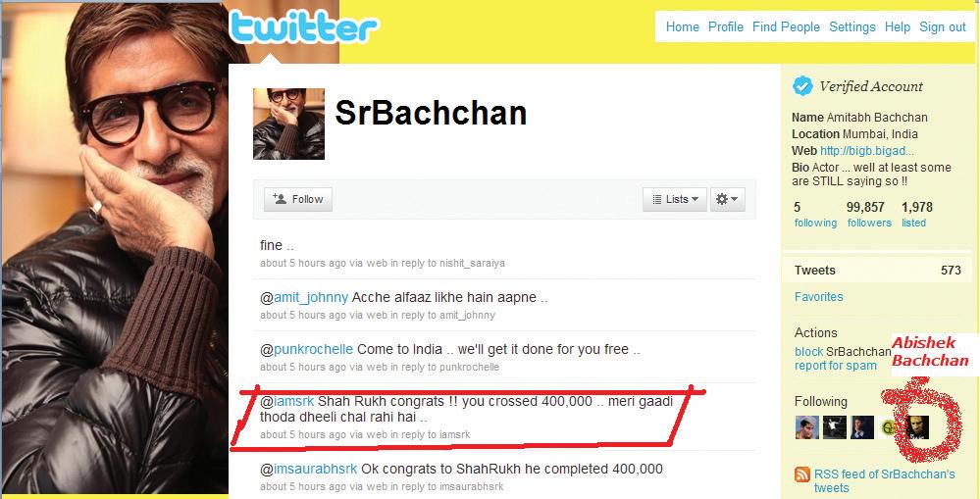Image resolution: width=980 pixels, height=499 pixels.
Task: Click the Twitter logo
Action: (x=304, y=27)
